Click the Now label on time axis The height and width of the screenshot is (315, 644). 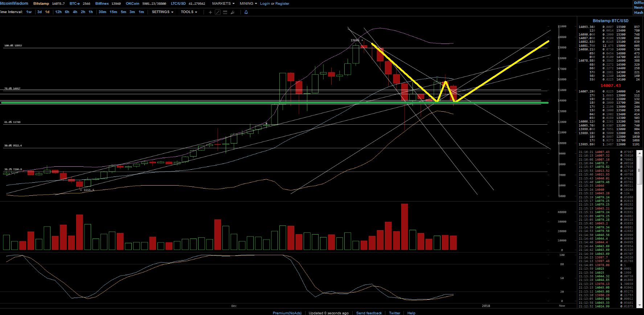click(562, 306)
